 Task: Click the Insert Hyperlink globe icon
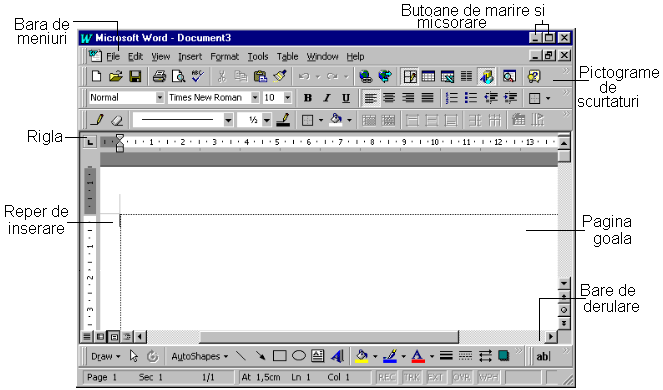click(x=365, y=77)
